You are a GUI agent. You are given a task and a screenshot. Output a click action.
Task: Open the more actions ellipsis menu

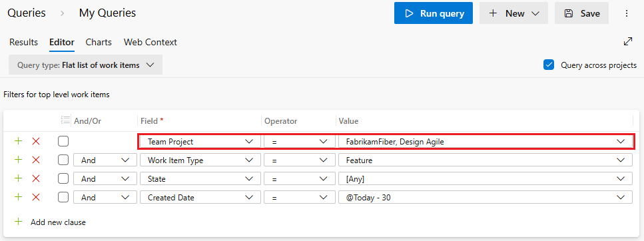click(x=627, y=13)
